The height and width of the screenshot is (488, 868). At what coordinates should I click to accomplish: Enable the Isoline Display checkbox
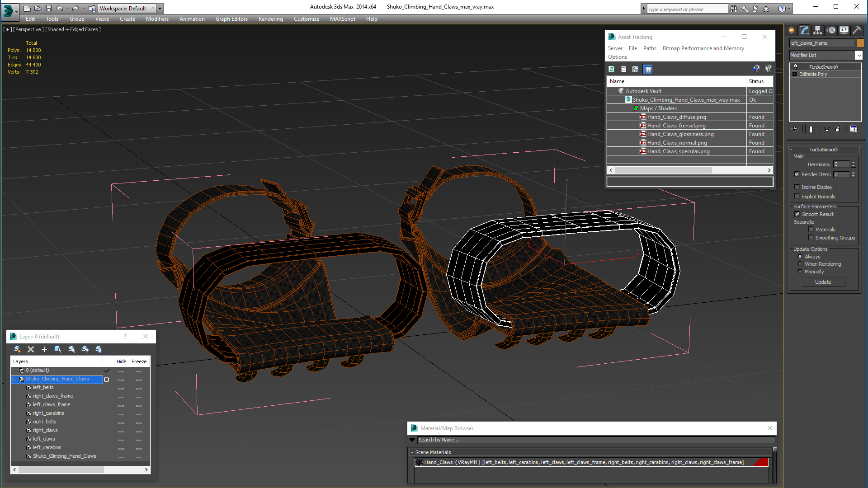(797, 187)
